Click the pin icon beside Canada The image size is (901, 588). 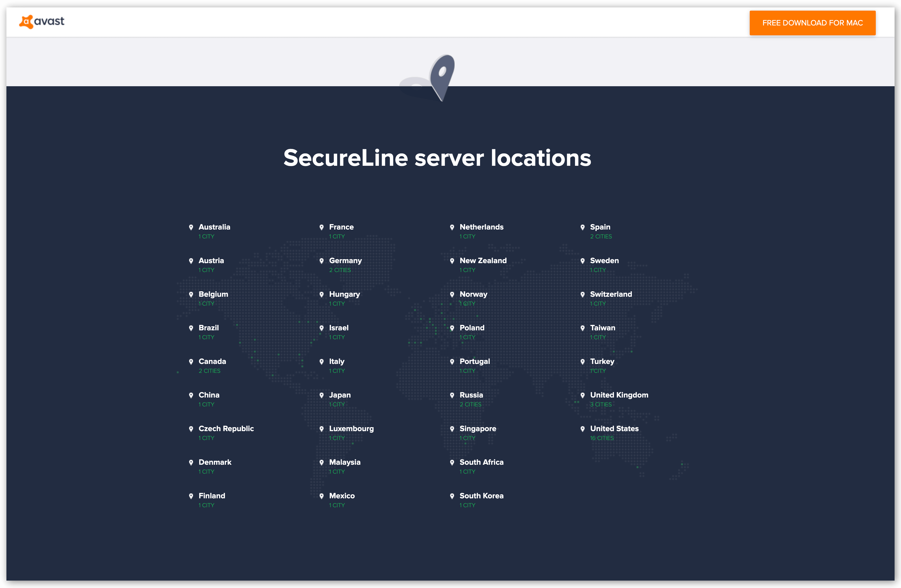click(191, 362)
